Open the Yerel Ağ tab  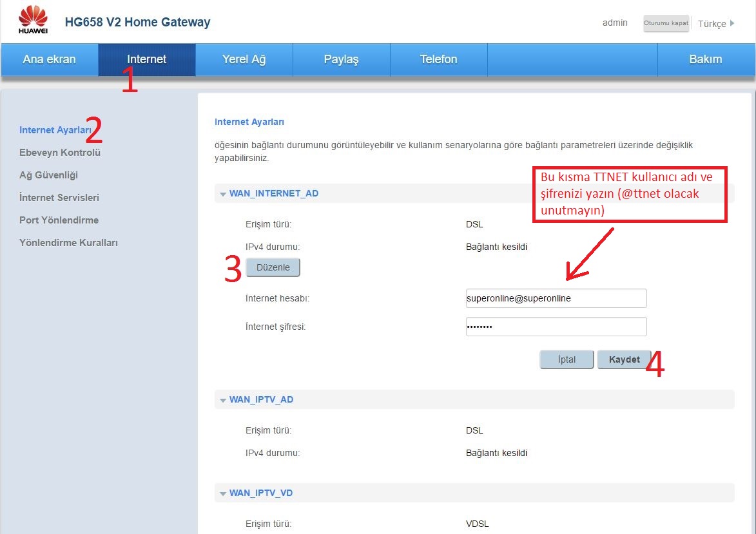coord(244,59)
